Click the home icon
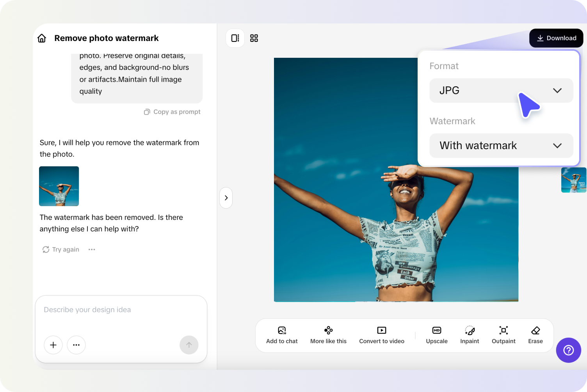The height and width of the screenshot is (392, 587). 42,38
